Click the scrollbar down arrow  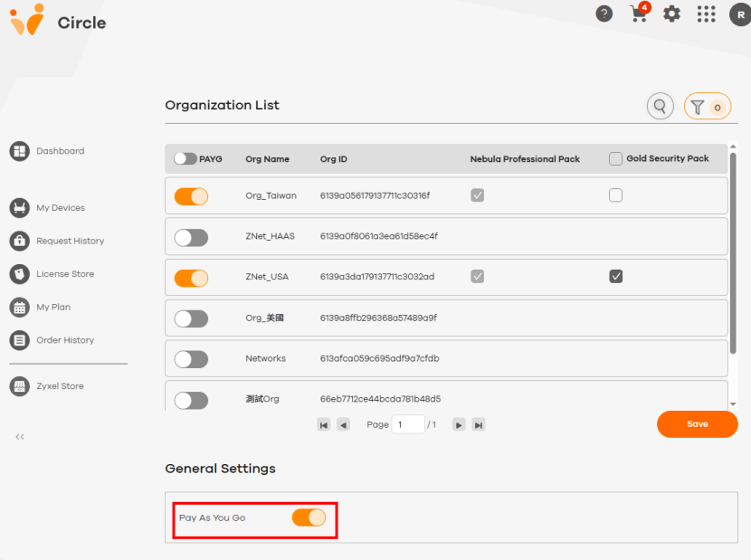tap(733, 404)
